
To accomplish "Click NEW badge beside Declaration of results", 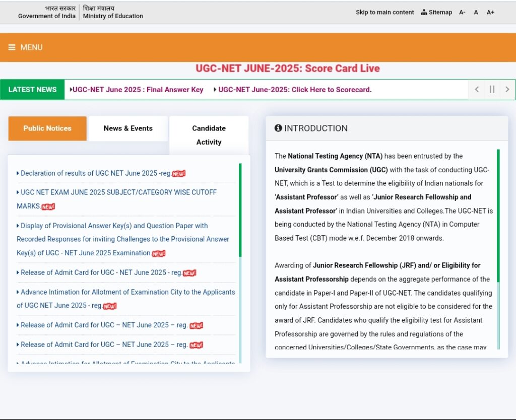I will [179, 174].
